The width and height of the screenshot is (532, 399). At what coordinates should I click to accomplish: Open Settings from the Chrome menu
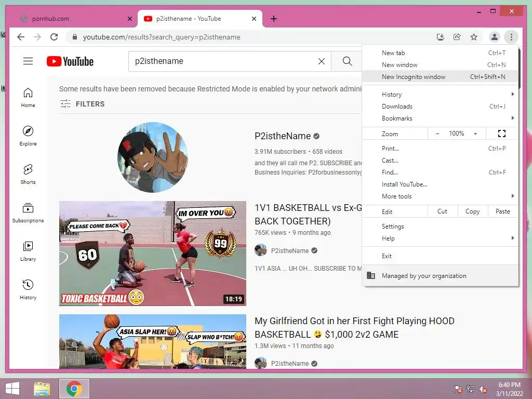click(440, 227)
